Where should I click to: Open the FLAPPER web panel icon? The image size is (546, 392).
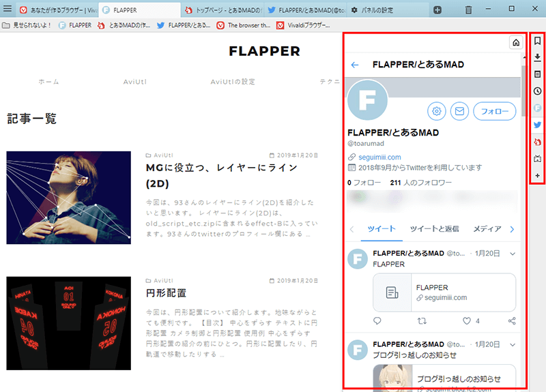click(537, 108)
